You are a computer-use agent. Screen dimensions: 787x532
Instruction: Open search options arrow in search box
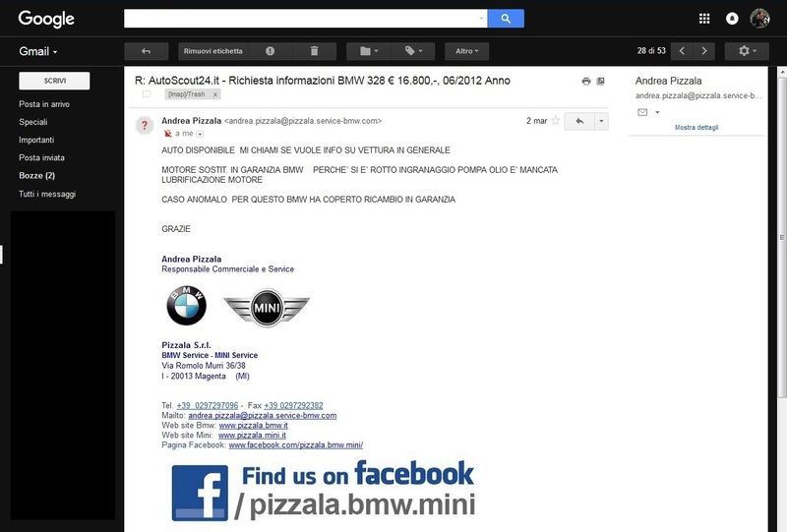(x=481, y=19)
